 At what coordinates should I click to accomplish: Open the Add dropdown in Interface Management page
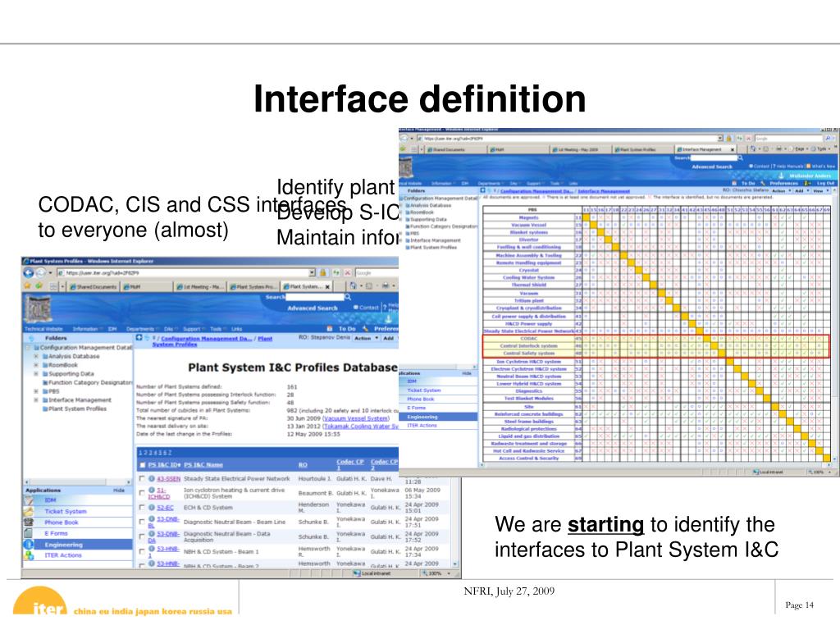click(801, 190)
